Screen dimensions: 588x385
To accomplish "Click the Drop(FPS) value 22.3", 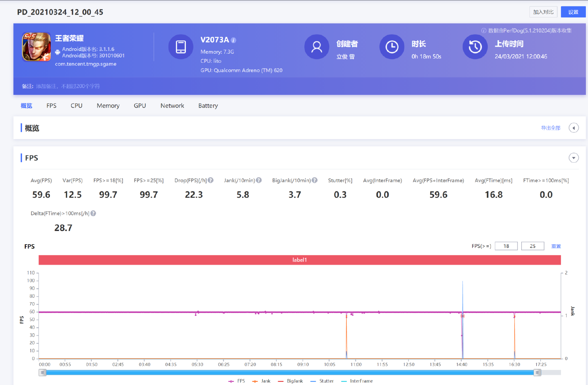I will click(194, 195).
